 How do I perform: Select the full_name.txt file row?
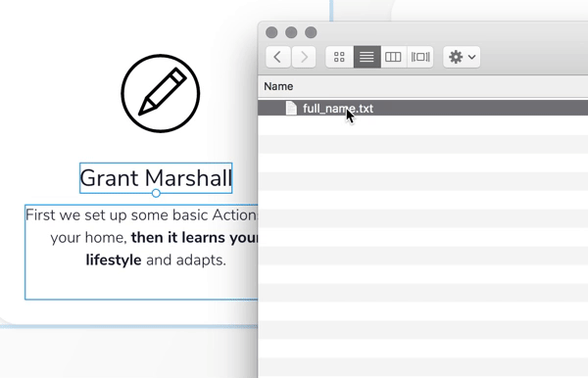click(422, 109)
